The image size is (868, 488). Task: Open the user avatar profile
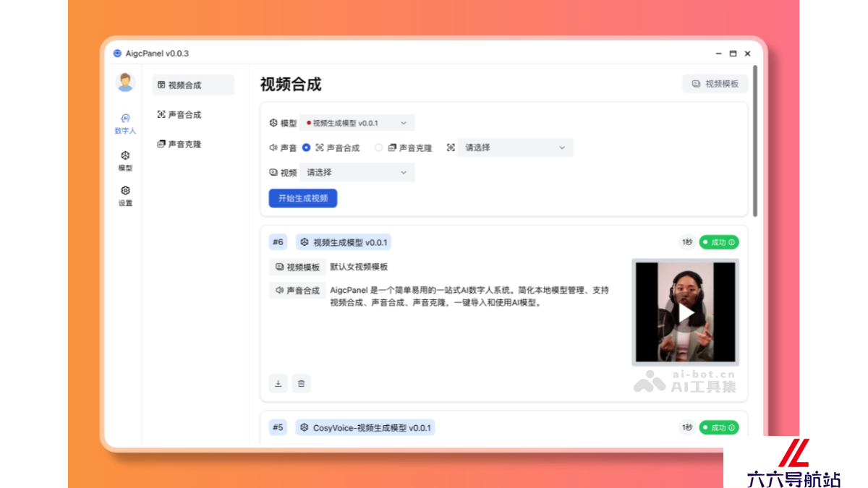[125, 82]
